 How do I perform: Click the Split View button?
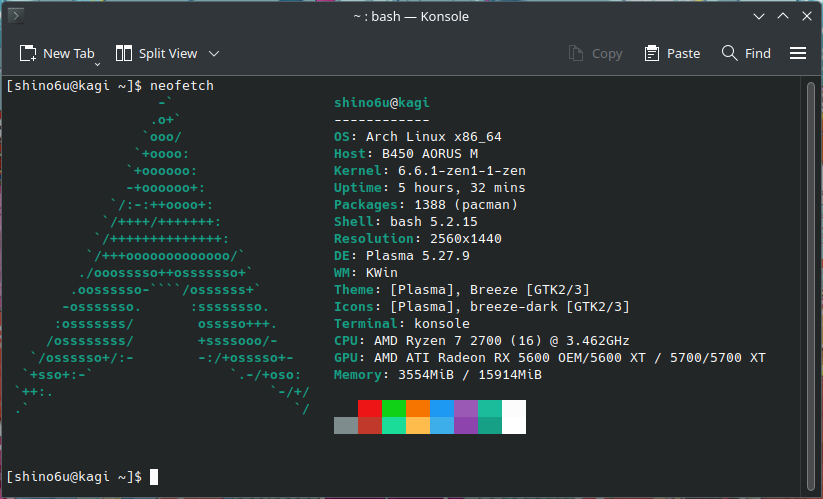(x=156, y=54)
